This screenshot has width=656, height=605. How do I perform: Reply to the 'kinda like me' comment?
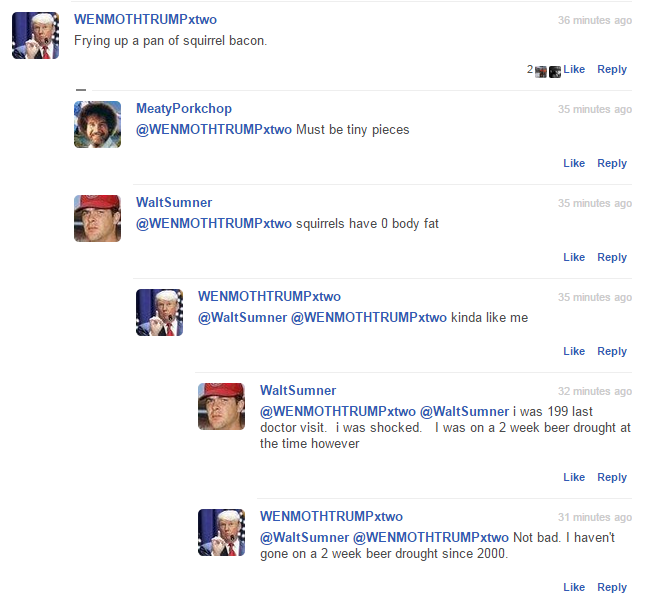[x=612, y=351]
